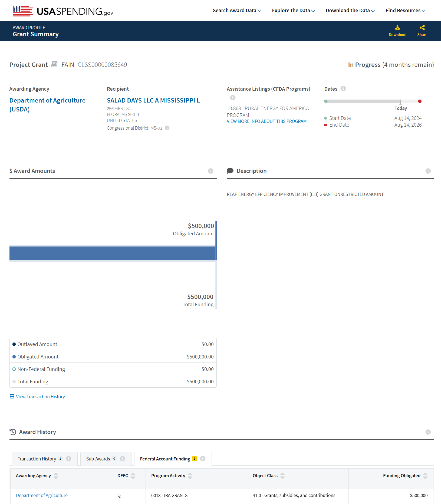Sort table by Object Class column
Image resolution: width=441 pixels, height=504 pixels.
coord(282,476)
